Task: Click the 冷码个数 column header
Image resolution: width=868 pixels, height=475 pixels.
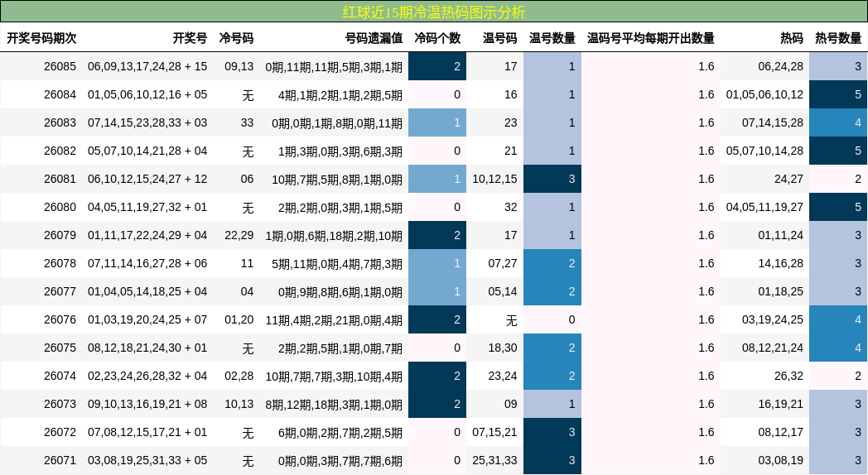Action: click(x=437, y=38)
